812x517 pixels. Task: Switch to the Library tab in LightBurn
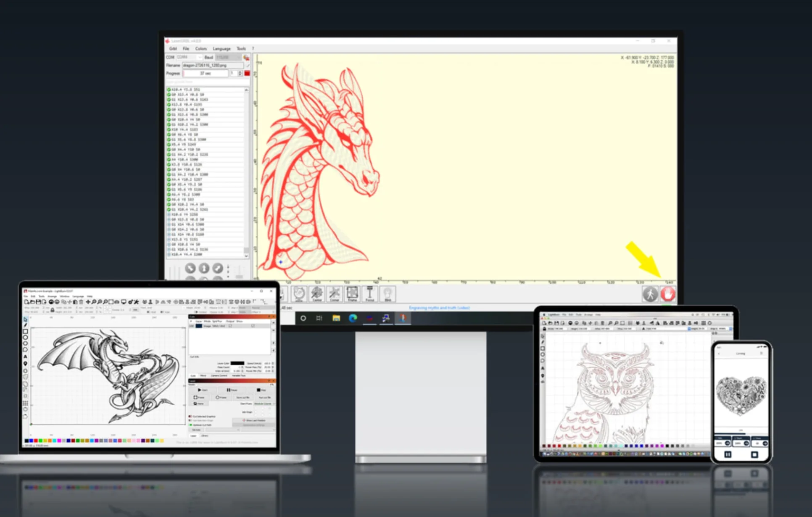click(205, 436)
